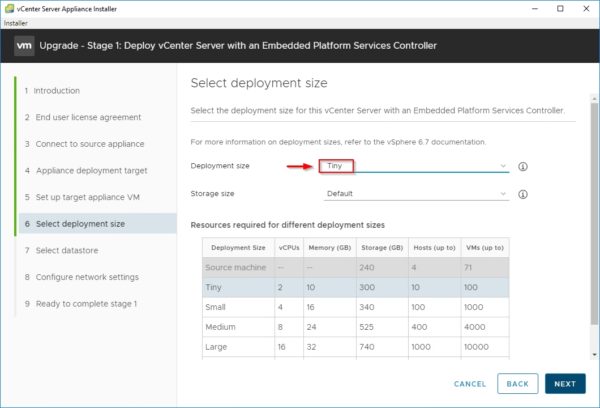Screen dimensions: 600x408
Task: Click the Tiny row in the table
Action: click(x=356, y=287)
